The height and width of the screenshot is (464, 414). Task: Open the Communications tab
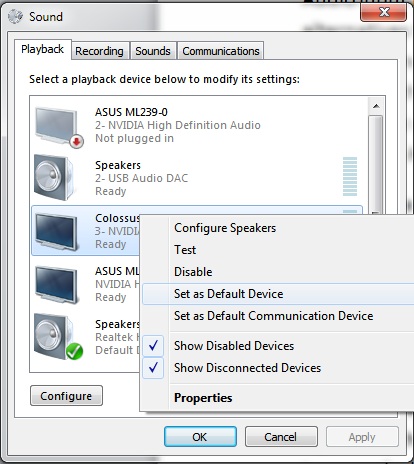[x=221, y=51]
